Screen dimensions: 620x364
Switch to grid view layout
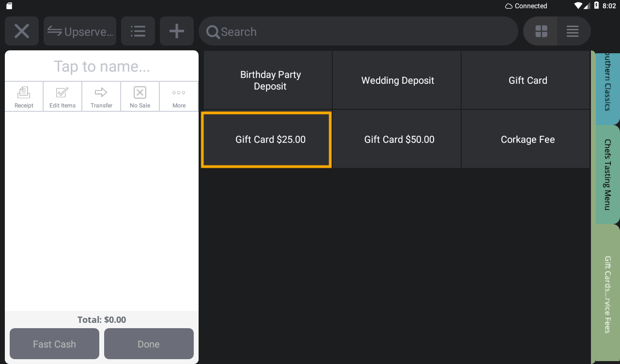click(540, 31)
